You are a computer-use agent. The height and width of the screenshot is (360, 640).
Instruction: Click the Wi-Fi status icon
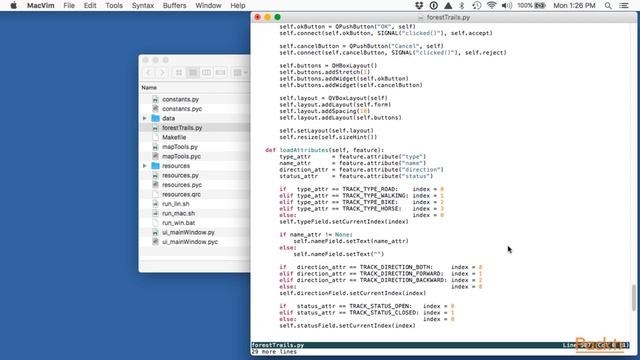click(x=491, y=6)
